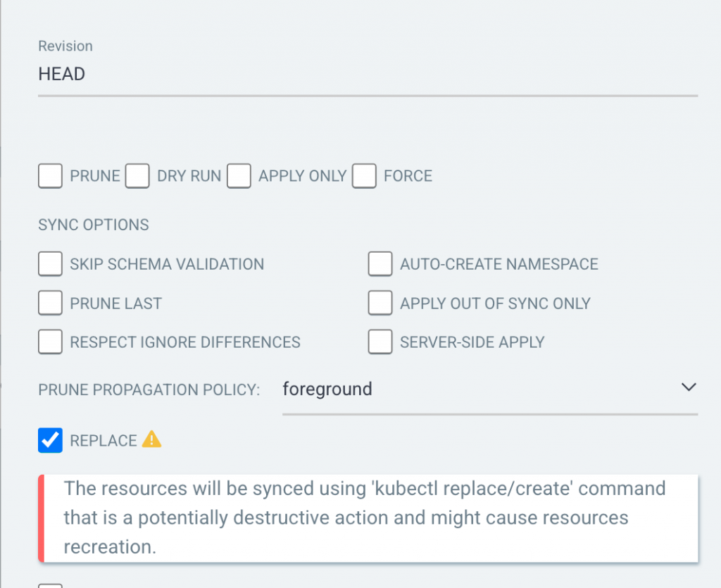The width and height of the screenshot is (721, 588).
Task: Click the chevron arrow of the propagation policy dropdown
Action: pos(689,387)
